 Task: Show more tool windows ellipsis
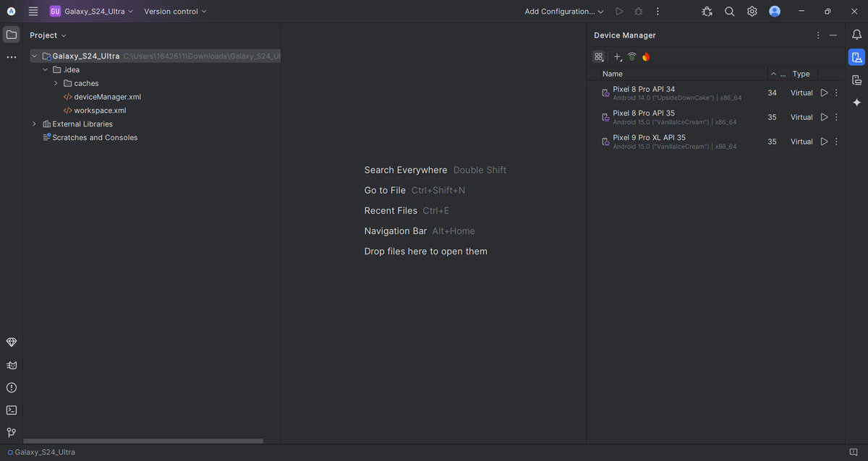pyautogui.click(x=12, y=57)
